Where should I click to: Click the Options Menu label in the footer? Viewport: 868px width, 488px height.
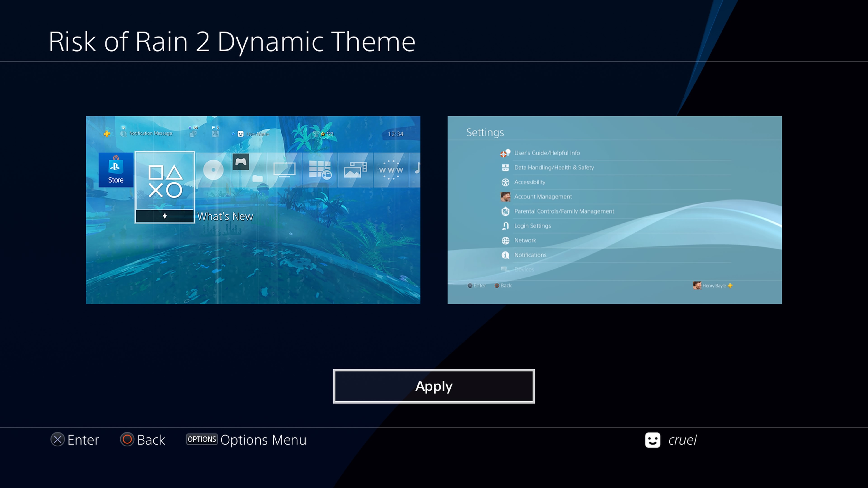[264, 440]
